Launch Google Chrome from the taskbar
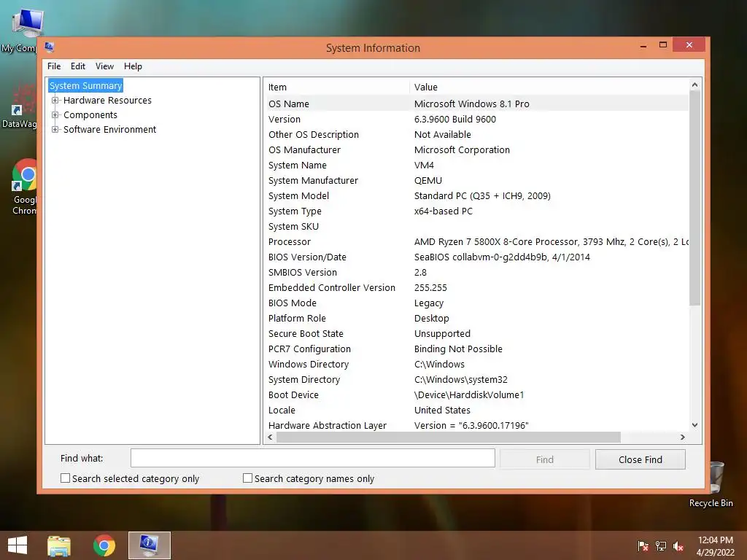Screen dimensions: 747x560 (104, 545)
